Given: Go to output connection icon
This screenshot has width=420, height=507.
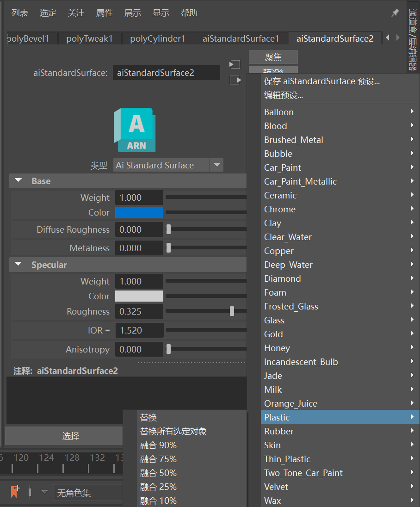Looking at the screenshot, I should click(235, 80).
